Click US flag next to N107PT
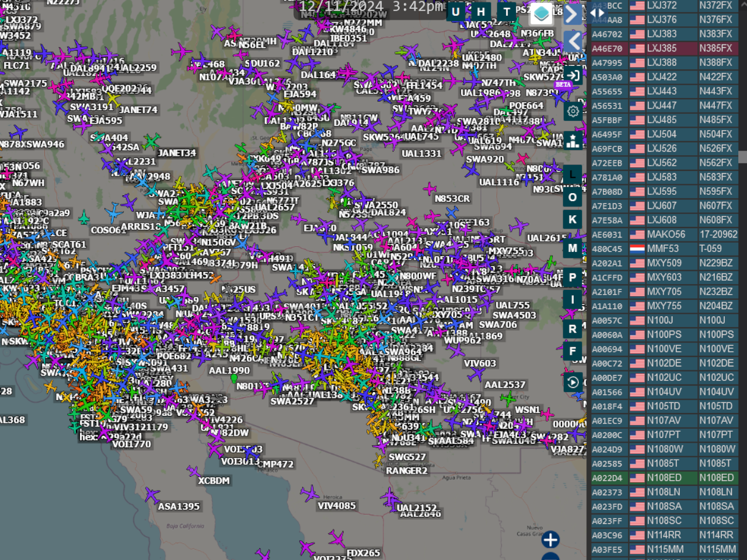This screenshot has width=747, height=560. point(637,435)
